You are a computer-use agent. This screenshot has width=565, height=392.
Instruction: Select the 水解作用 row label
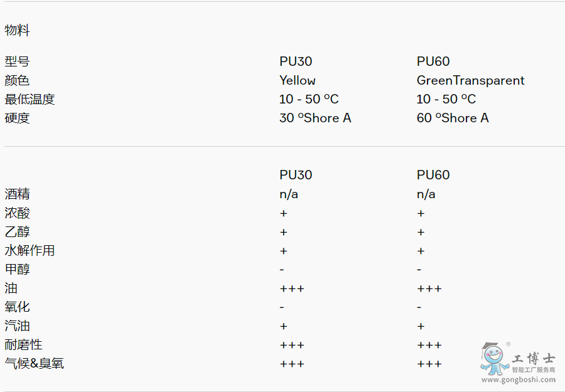(30, 250)
